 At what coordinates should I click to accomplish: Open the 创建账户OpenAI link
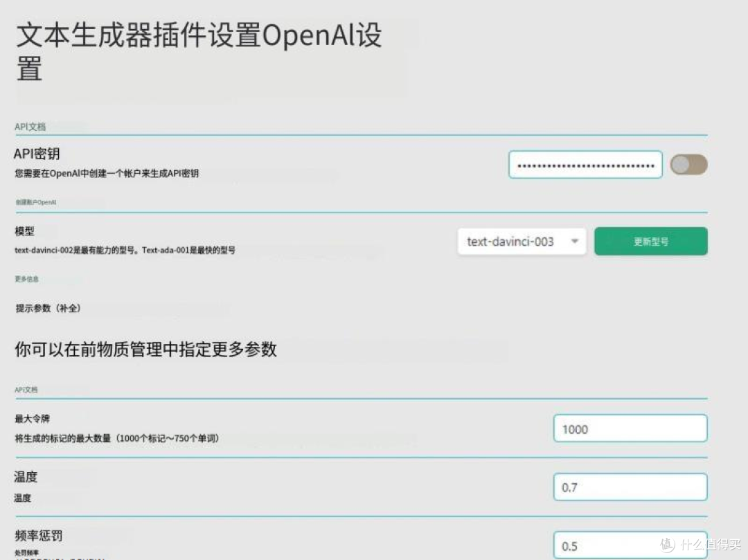pos(36,202)
